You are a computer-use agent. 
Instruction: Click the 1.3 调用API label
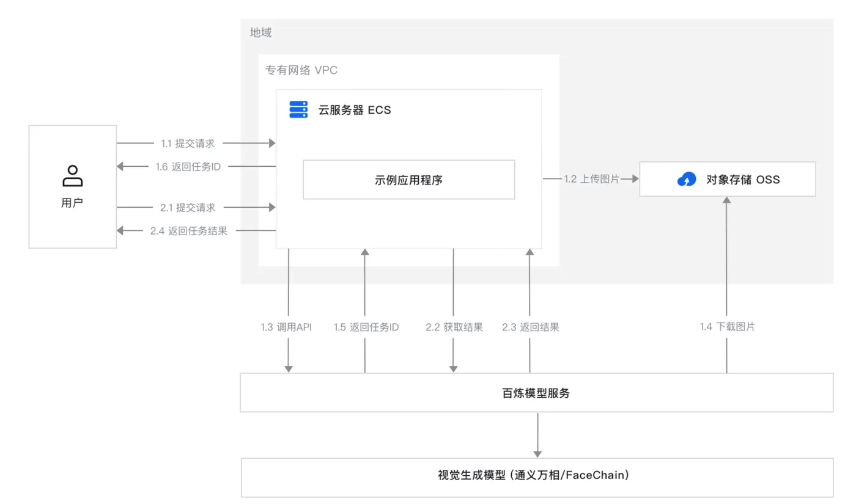coord(286,327)
